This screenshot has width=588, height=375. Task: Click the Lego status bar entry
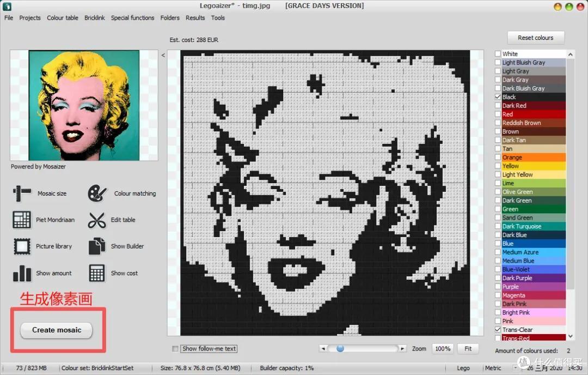click(x=463, y=368)
